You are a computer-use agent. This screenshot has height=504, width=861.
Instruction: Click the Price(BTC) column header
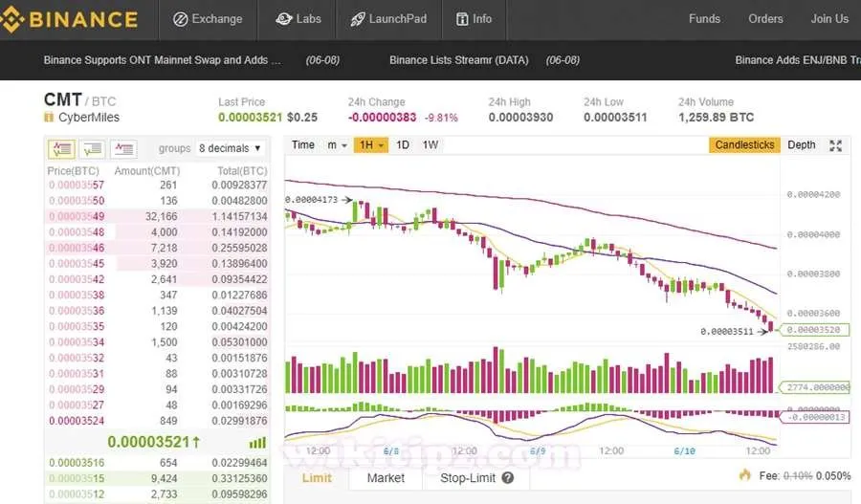73,171
